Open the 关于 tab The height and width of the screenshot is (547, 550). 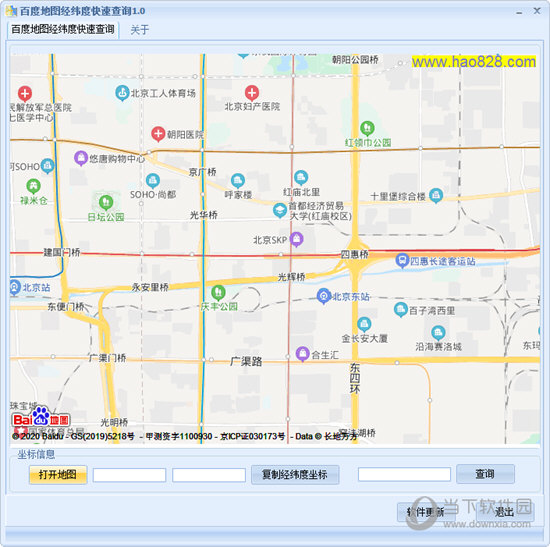click(139, 29)
